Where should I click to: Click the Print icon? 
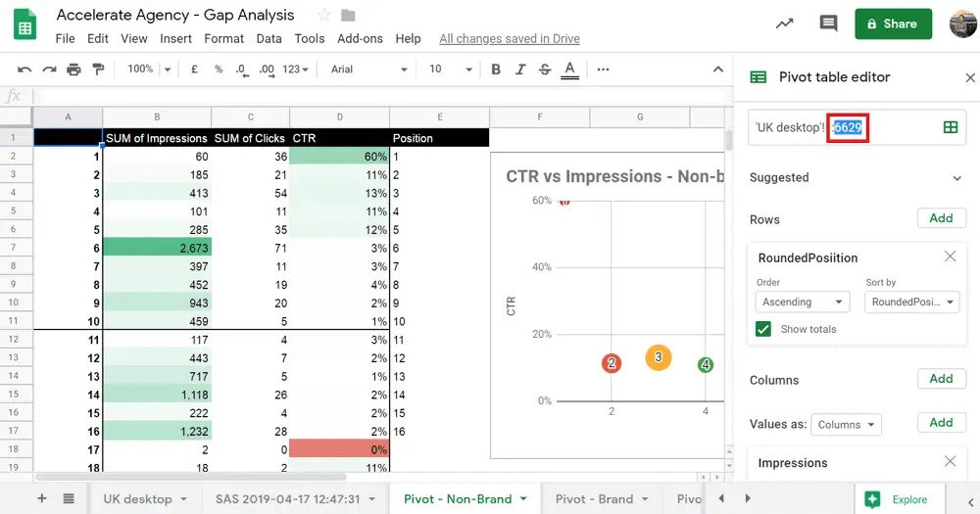[x=73, y=70]
